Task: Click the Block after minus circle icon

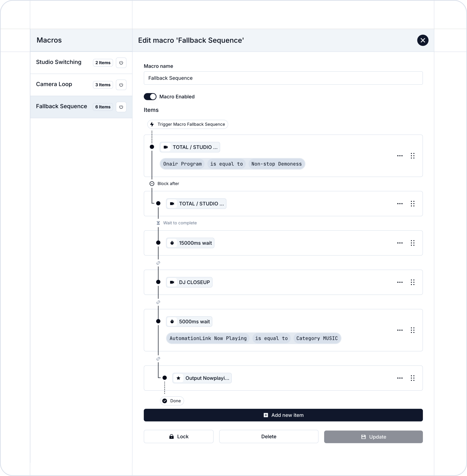Action: coord(152,184)
